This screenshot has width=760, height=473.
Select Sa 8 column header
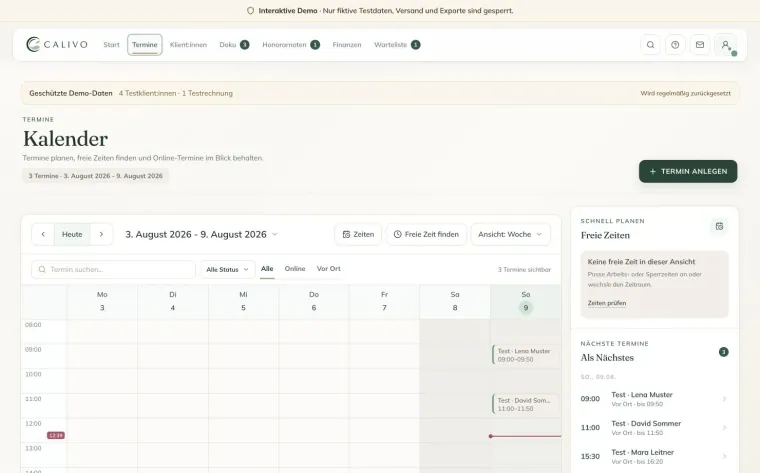(x=455, y=301)
